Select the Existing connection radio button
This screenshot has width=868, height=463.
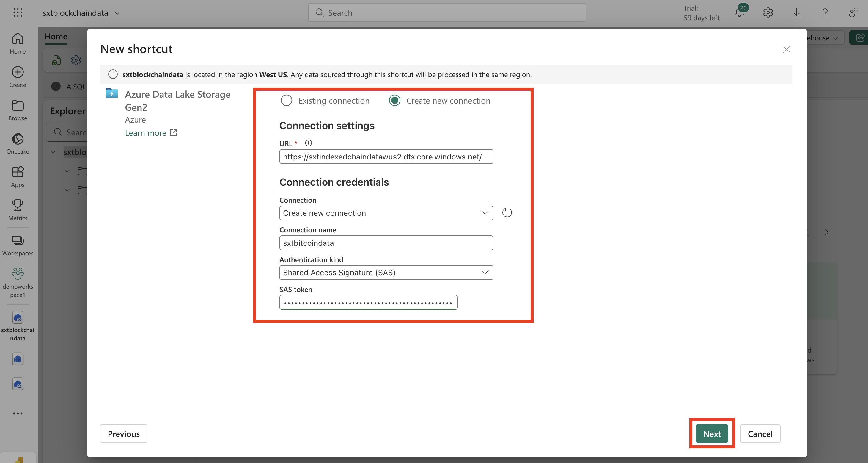[x=287, y=101]
